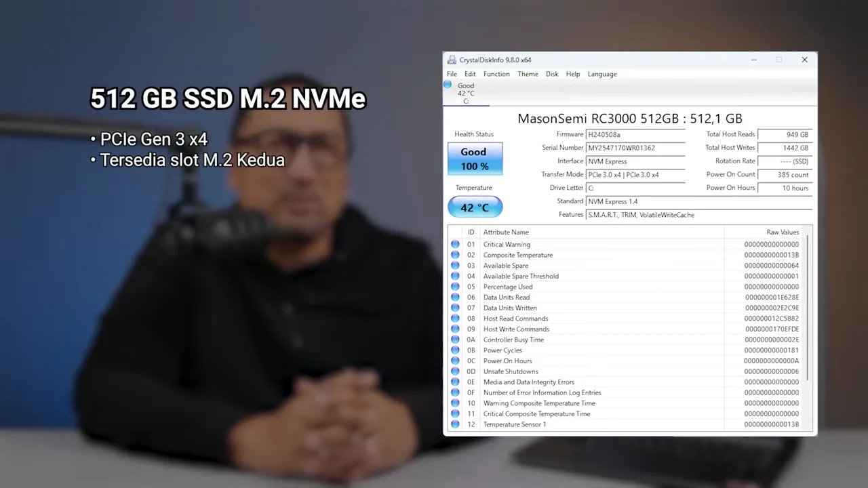Viewport: 868px width, 488px height.
Task: Click the Power On Count value 385 count
Action: pyautogui.click(x=785, y=175)
